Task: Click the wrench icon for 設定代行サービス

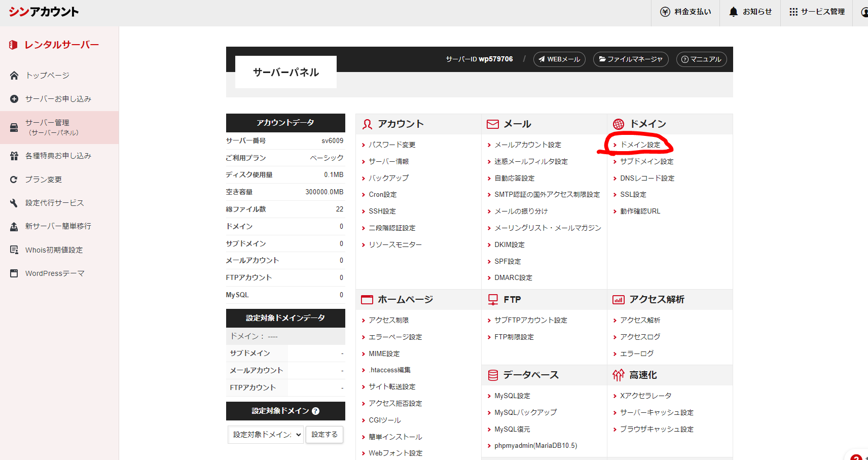Action: (x=14, y=203)
